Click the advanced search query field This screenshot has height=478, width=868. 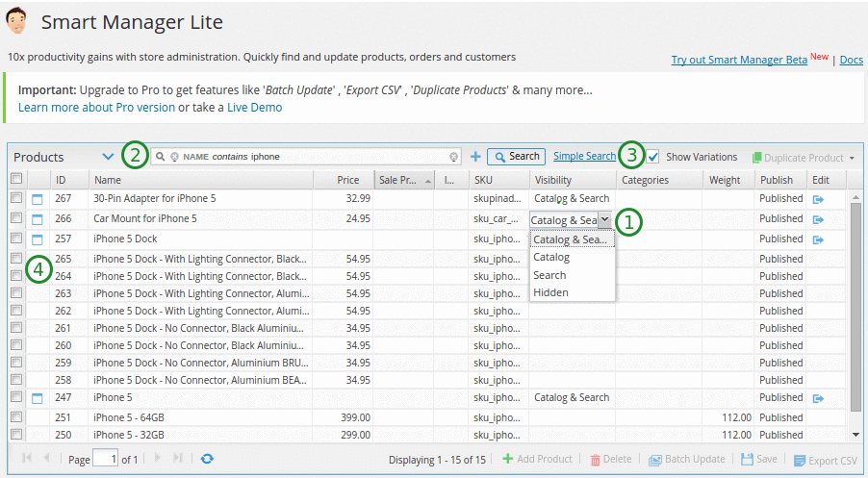click(x=306, y=157)
